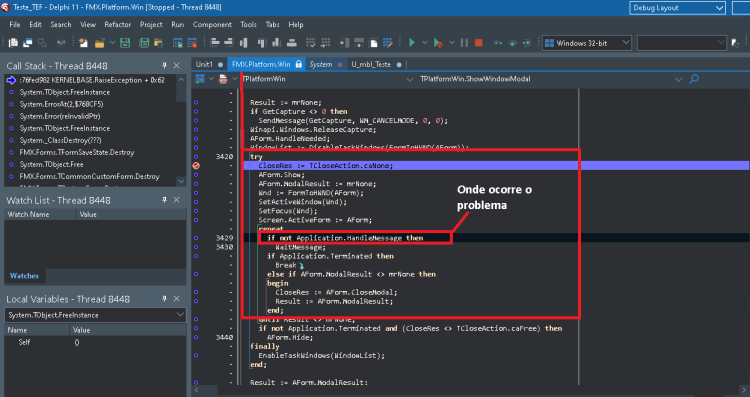Select the FMX.Forms.TFormSaveState.Destroy stack frame
This screenshot has width=750, height=397.
[77, 152]
